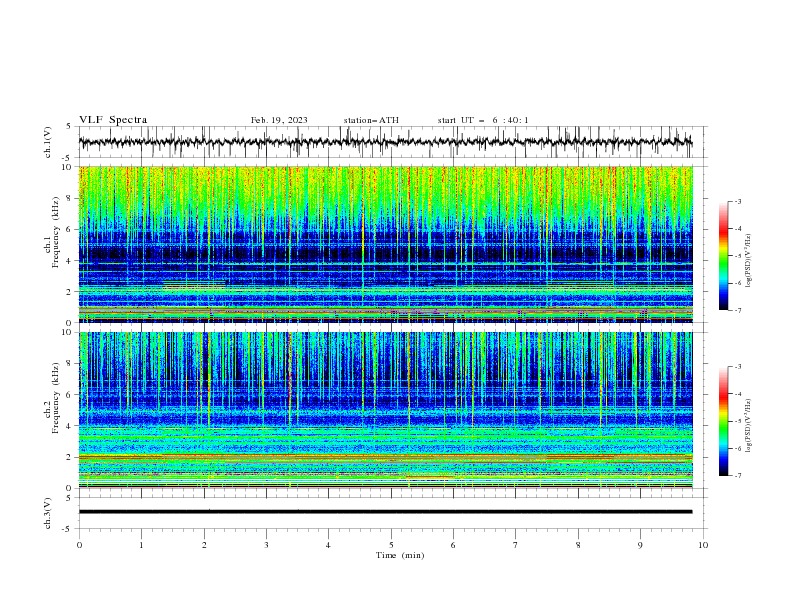Click time axis tick label "6"
Screen dimensions: 792x612
(453, 545)
